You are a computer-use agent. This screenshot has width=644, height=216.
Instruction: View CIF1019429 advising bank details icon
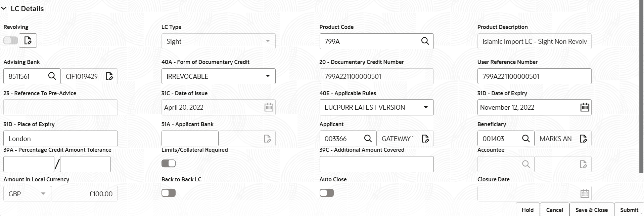click(109, 76)
